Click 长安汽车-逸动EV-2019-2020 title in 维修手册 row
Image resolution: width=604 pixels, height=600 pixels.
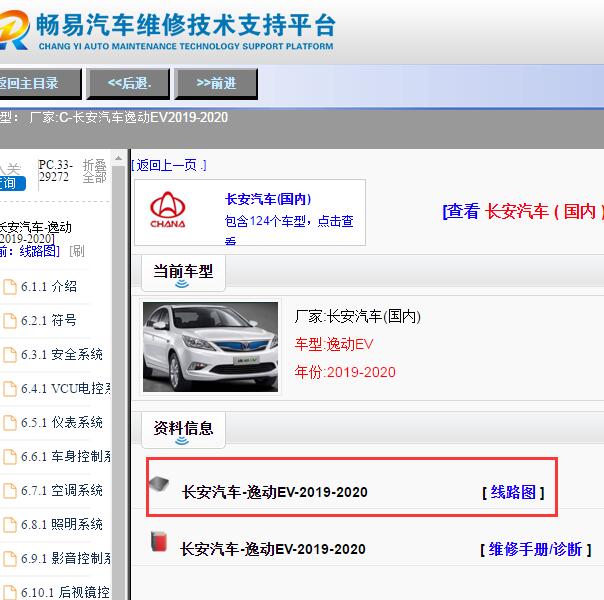coord(273,549)
